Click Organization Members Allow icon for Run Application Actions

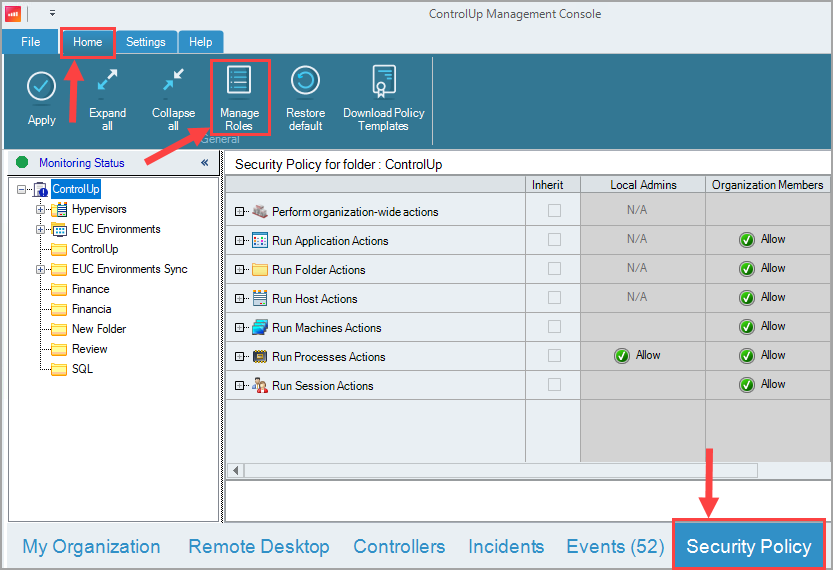(x=747, y=240)
